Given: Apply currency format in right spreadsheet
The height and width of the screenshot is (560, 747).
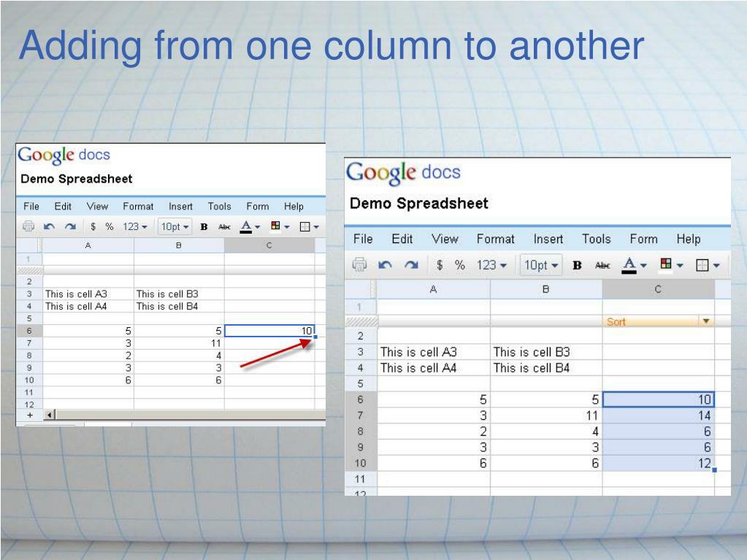Looking at the screenshot, I should tap(440, 265).
